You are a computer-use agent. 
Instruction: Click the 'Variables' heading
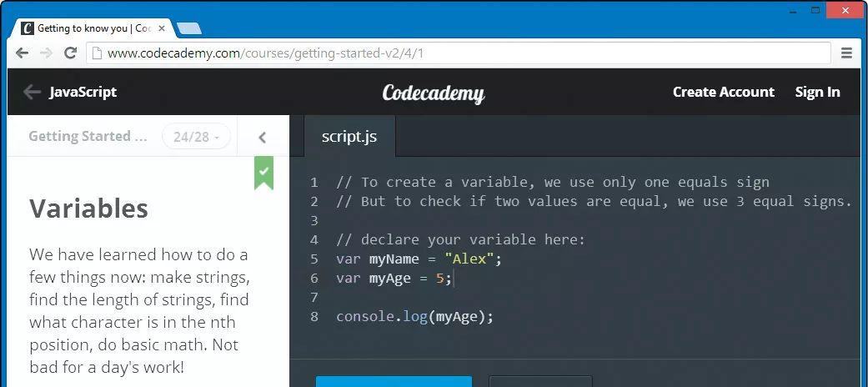point(88,209)
